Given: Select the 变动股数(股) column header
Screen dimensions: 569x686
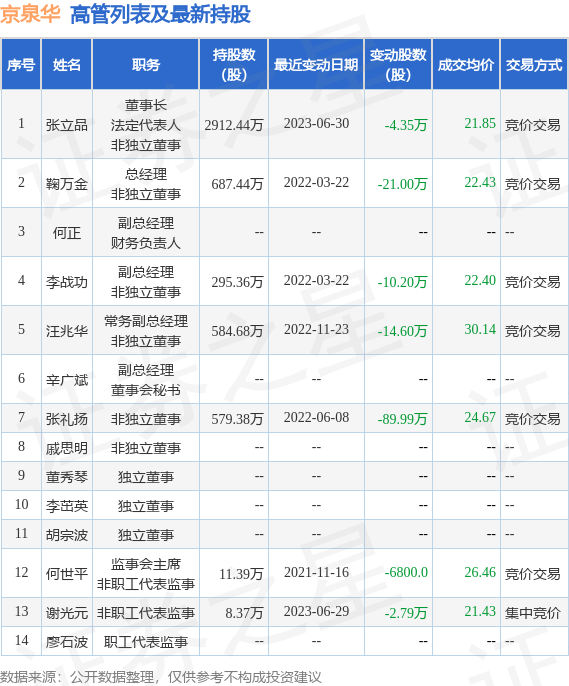Looking at the screenshot, I should click(x=398, y=65).
